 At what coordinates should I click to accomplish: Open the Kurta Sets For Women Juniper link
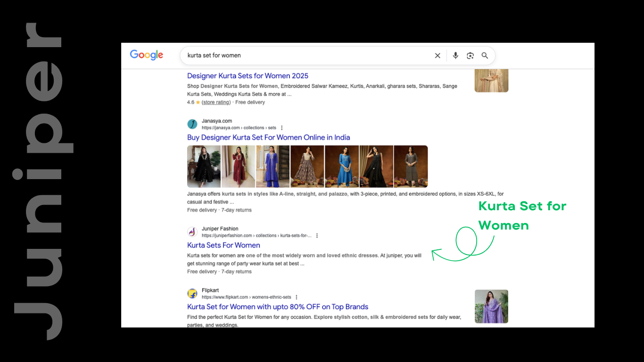click(x=223, y=245)
